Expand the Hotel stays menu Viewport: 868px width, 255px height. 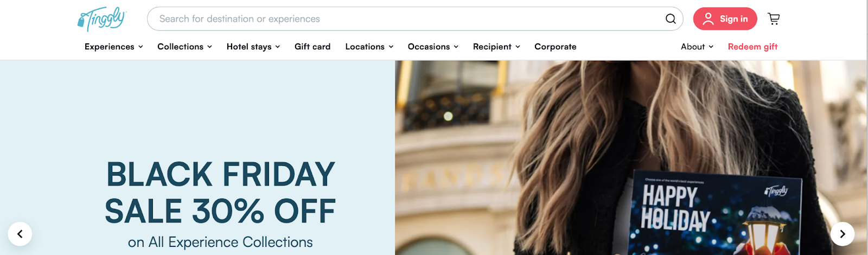(253, 47)
